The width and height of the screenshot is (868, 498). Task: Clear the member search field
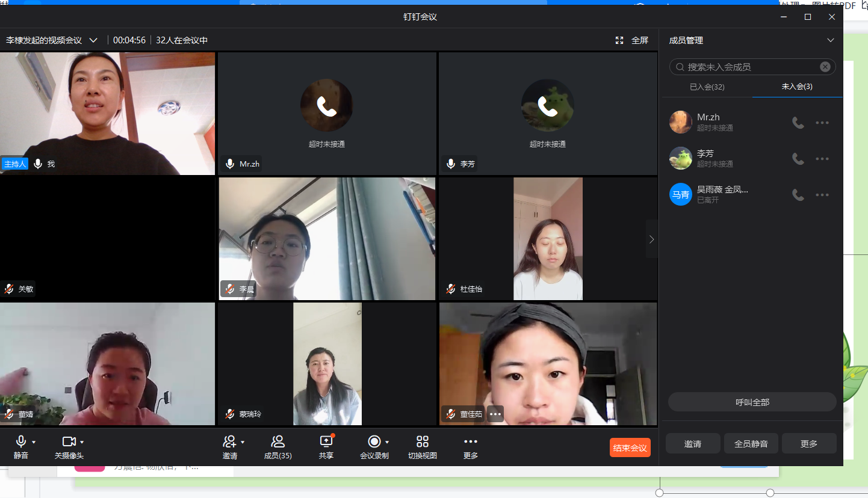[825, 67]
